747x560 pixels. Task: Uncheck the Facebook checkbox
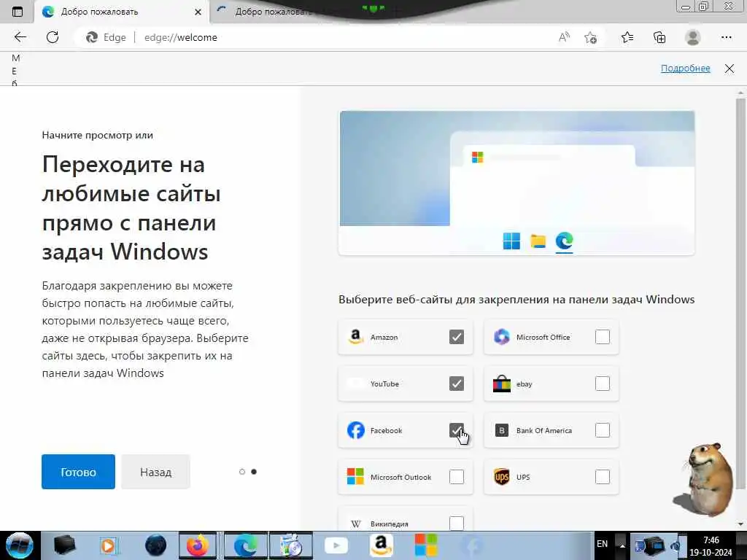457,430
